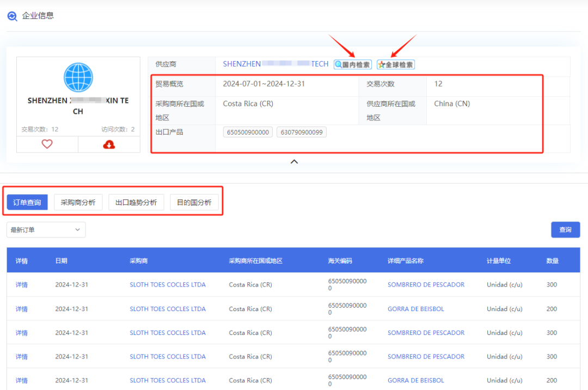Open 详情 link in the fourth table row
The image size is (588, 390).
[x=21, y=356]
